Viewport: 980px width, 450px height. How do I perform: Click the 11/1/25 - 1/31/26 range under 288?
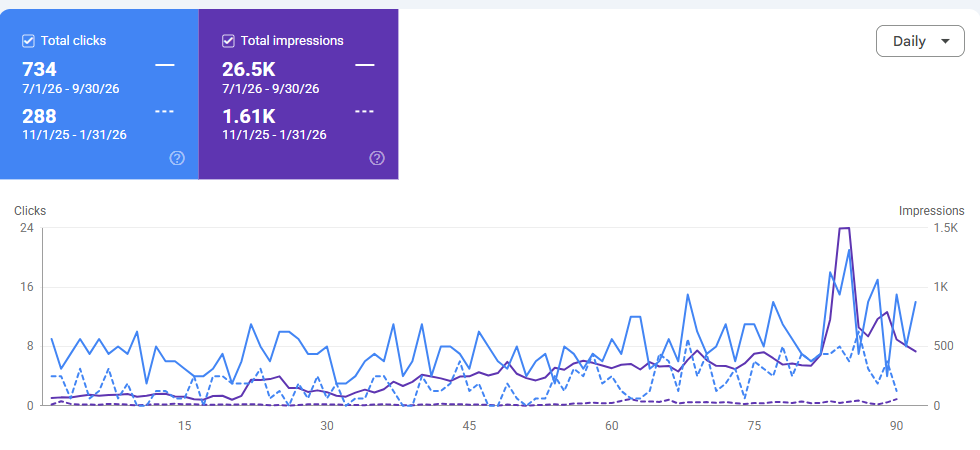click(74, 134)
